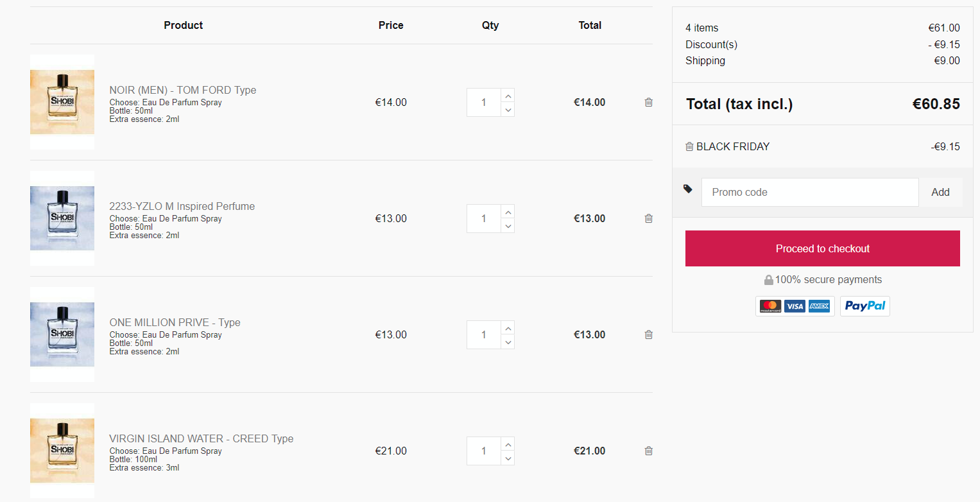
Task: Click the Mastercard payment logo
Action: pos(770,306)
